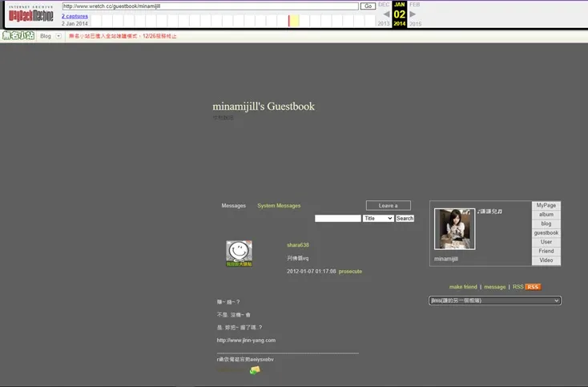Open Video from the profile menu
The height and width of the screenshot is (387, 588).
click(x=546, y=260)
